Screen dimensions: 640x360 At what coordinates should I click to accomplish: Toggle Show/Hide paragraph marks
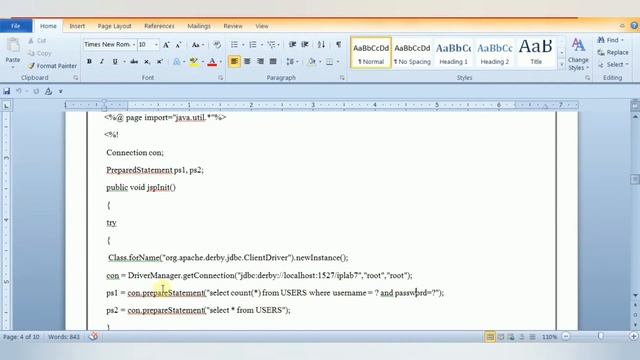[x=338, y=44]
